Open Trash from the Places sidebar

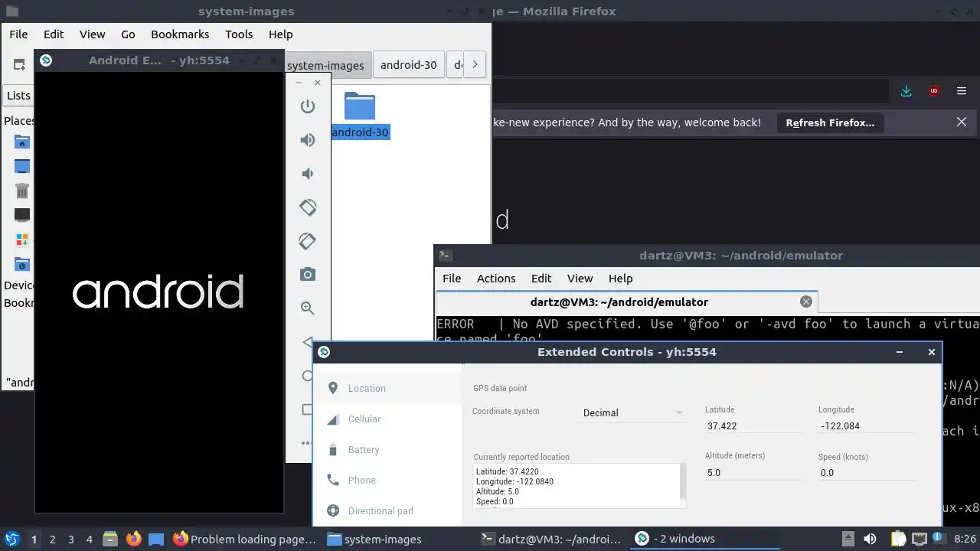22,191
